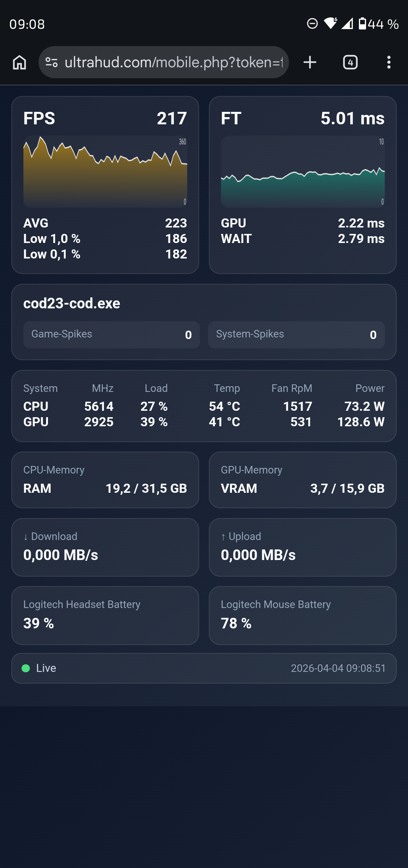Tap the frame time graph

tap(303, 172)
